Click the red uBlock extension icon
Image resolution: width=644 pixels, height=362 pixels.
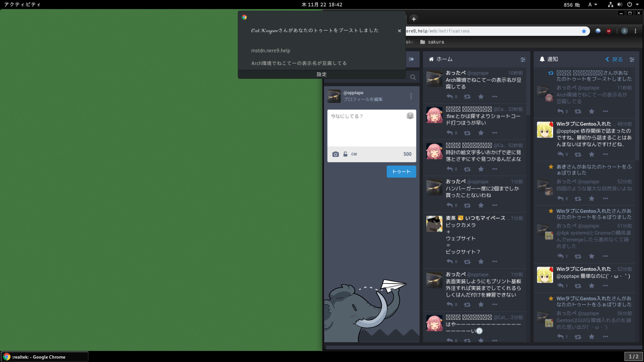point(609,31)
